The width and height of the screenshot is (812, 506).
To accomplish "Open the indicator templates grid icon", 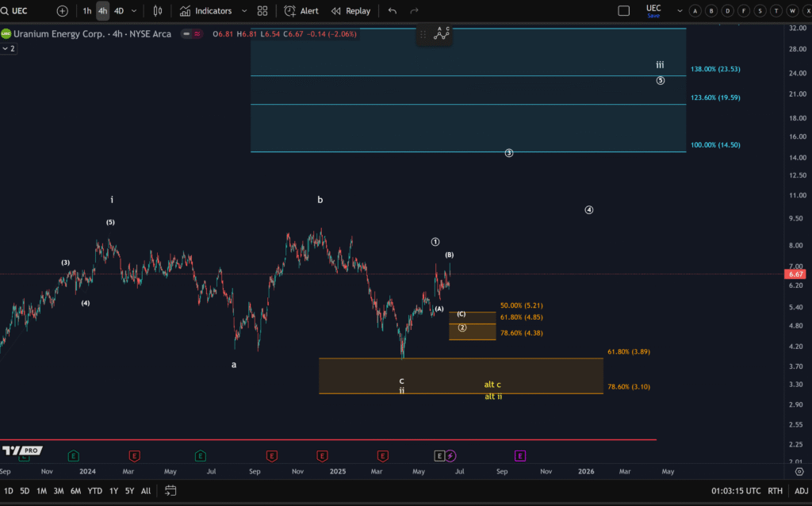I will click(262, 11).
